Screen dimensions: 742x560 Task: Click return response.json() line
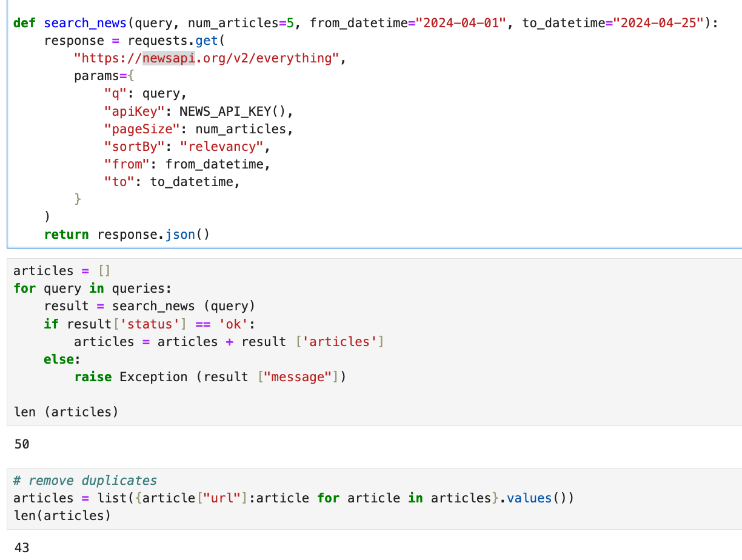point(127,235)
